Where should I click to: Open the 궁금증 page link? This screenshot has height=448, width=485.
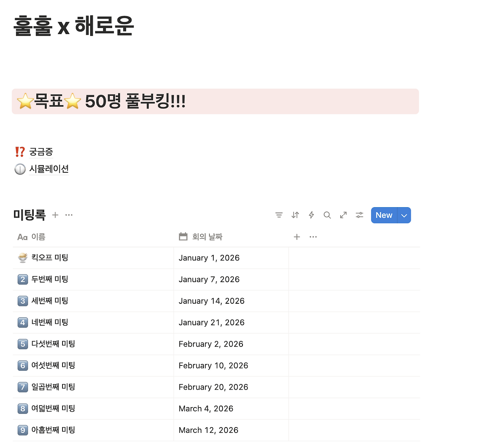pyautogui.click(x=41, y=152)
